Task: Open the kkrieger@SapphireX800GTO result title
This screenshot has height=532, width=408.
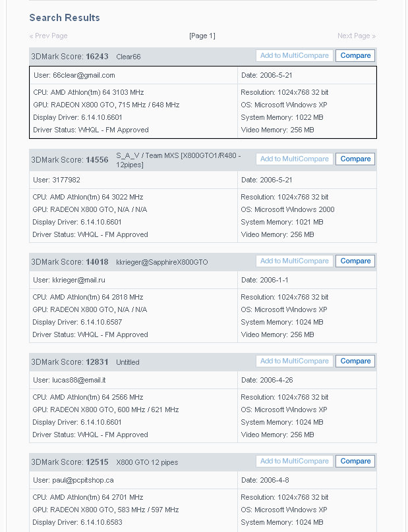Action: pos(161,263)
